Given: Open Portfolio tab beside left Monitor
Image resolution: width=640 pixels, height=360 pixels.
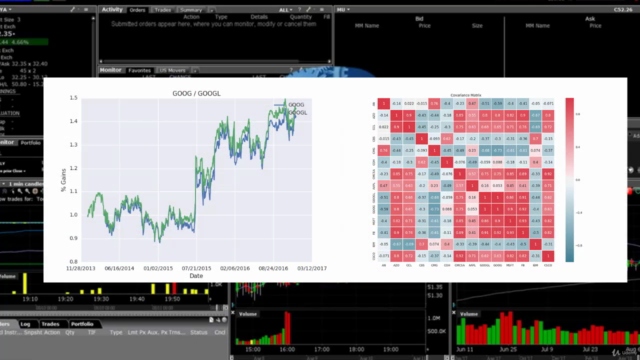Looking at the screenshot, I should pyautogui.click(x=31, y=143).
